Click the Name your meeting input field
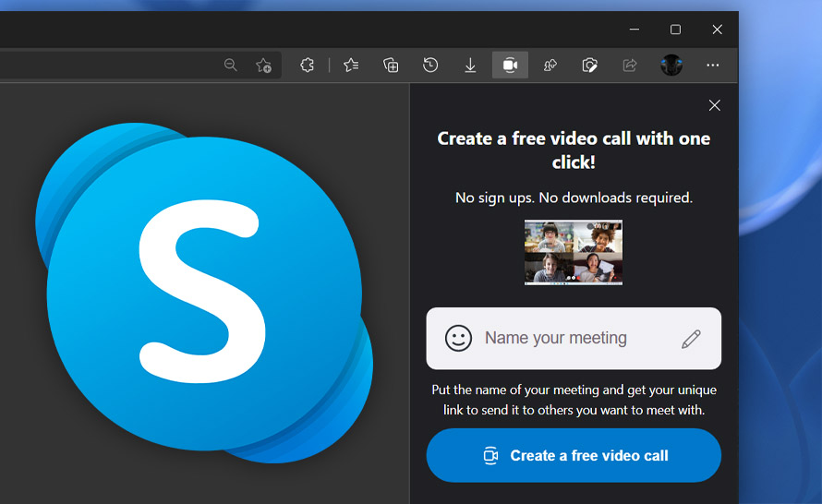 (x=574, y=339)
